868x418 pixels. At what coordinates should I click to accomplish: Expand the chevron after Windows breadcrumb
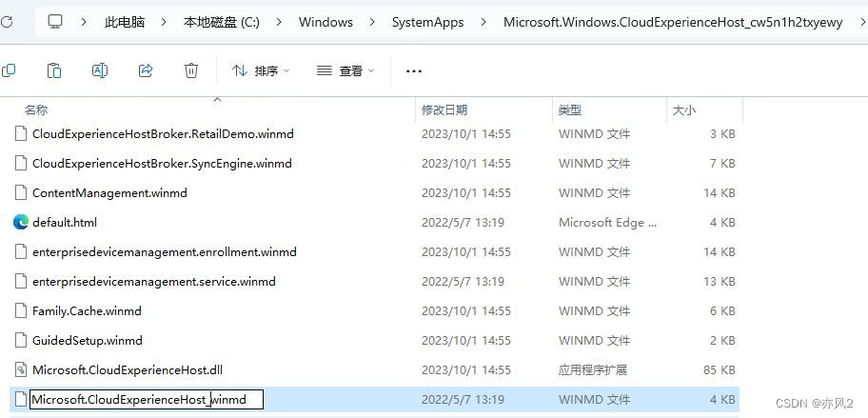point(372,22)
